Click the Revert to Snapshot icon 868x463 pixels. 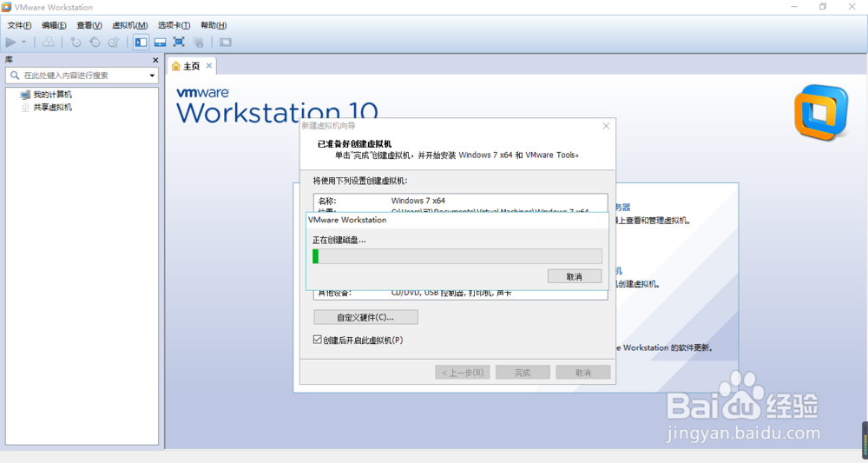[x=95, y=42]
